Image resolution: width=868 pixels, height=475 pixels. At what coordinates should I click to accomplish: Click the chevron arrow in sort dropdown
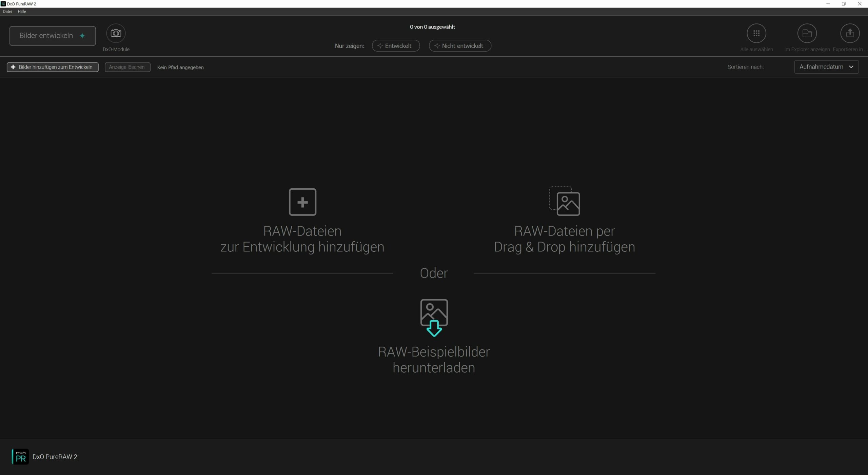[851, 67]
